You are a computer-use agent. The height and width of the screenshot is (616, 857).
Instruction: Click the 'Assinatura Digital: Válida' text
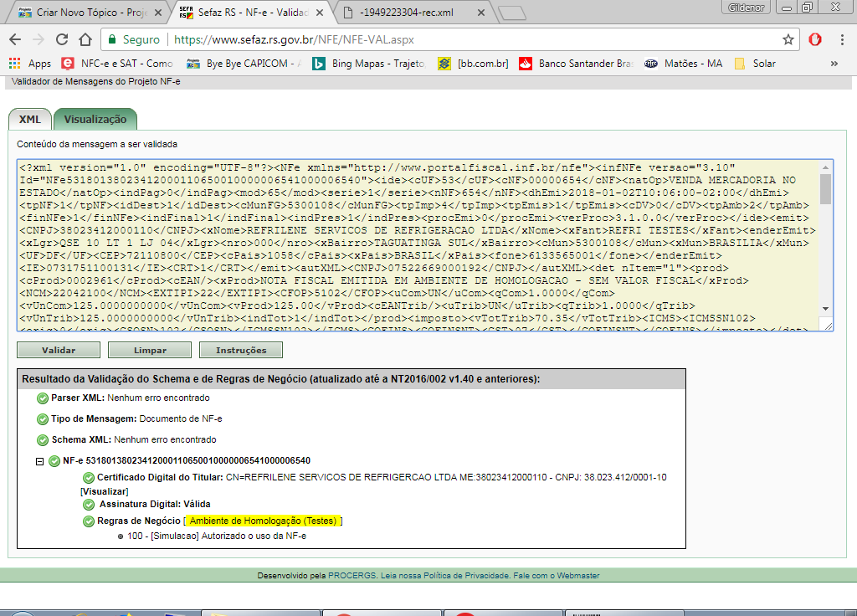(155, 504)
